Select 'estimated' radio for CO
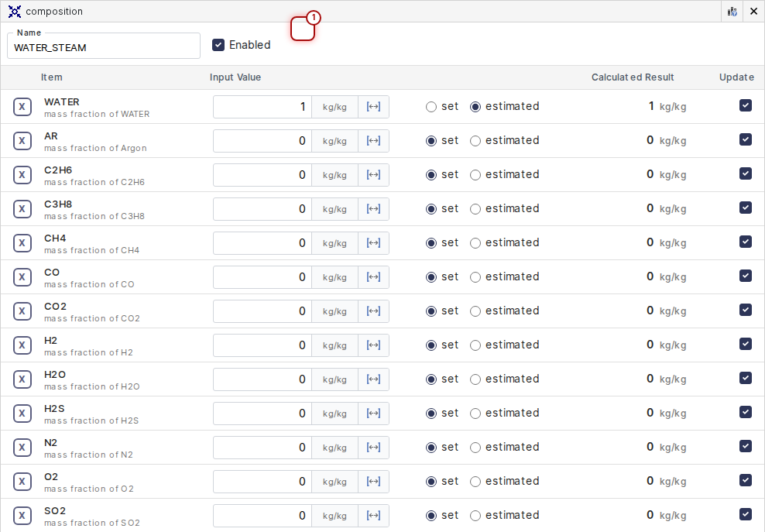Image resolution: width=765 pixels, height=532 pixels. (475, 277)
